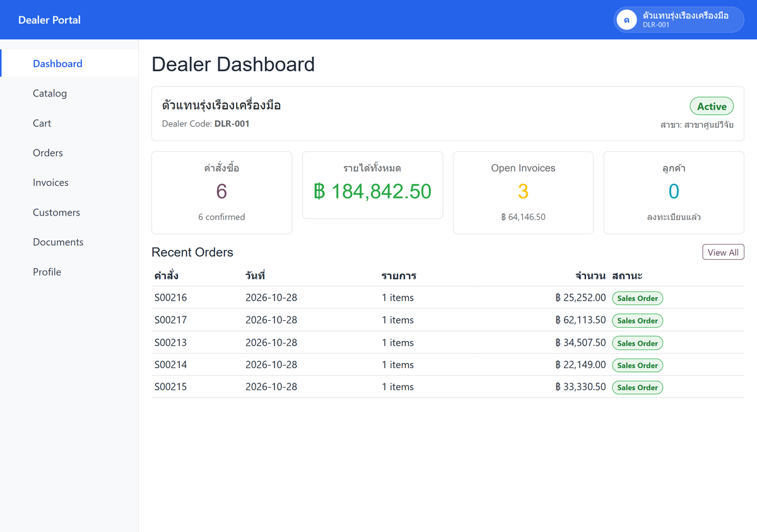Click the ลูกค้า customers card
Screen dimensions: 757x532
674,192
